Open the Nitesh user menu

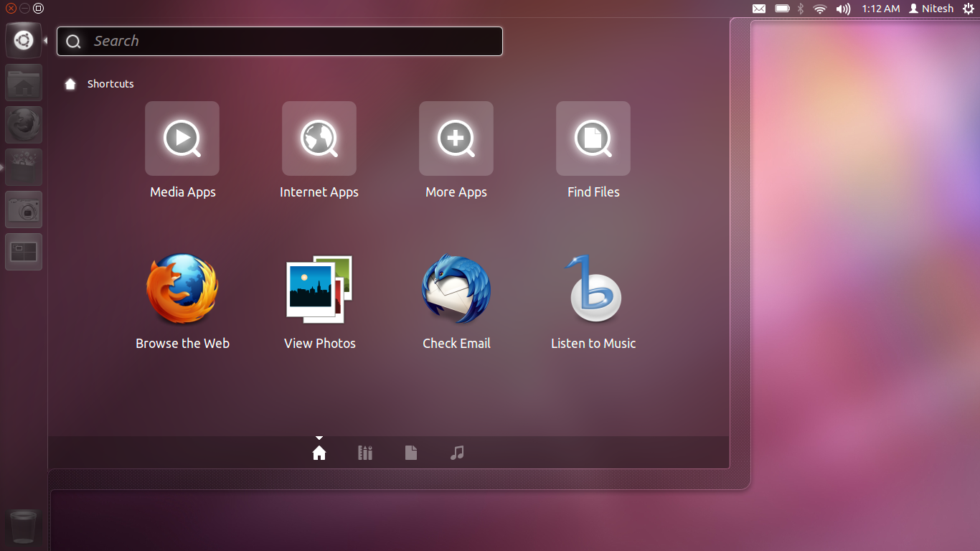point(931,9)
